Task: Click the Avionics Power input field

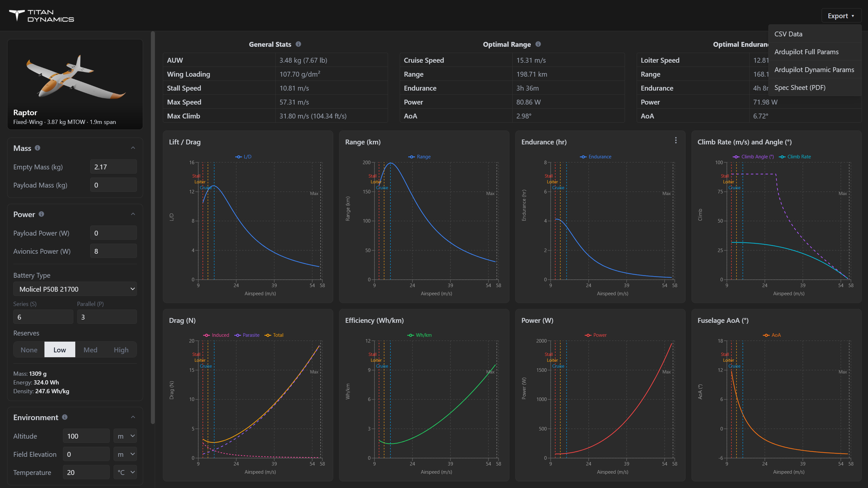Action: point(113,251)
